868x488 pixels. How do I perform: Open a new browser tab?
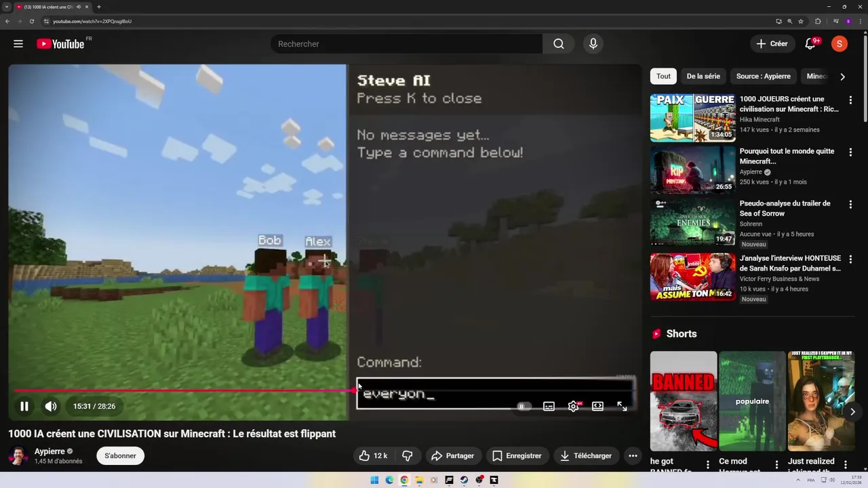(x=99, y=7)
